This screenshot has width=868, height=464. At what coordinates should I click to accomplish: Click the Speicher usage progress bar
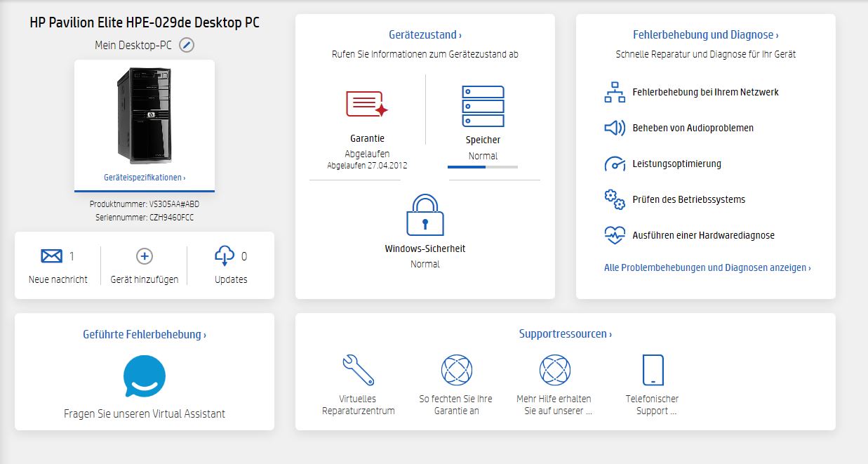point(483,167)
